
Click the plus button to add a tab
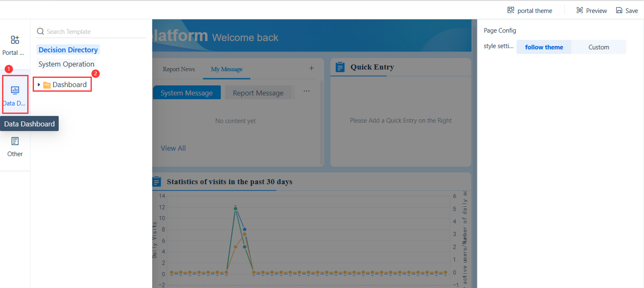[x=312, y=68]
